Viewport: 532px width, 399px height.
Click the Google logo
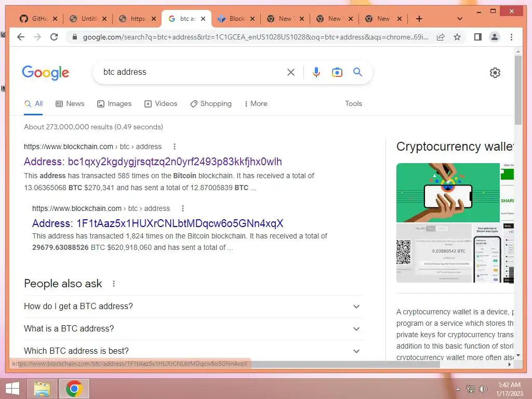(x=46, y=73)
